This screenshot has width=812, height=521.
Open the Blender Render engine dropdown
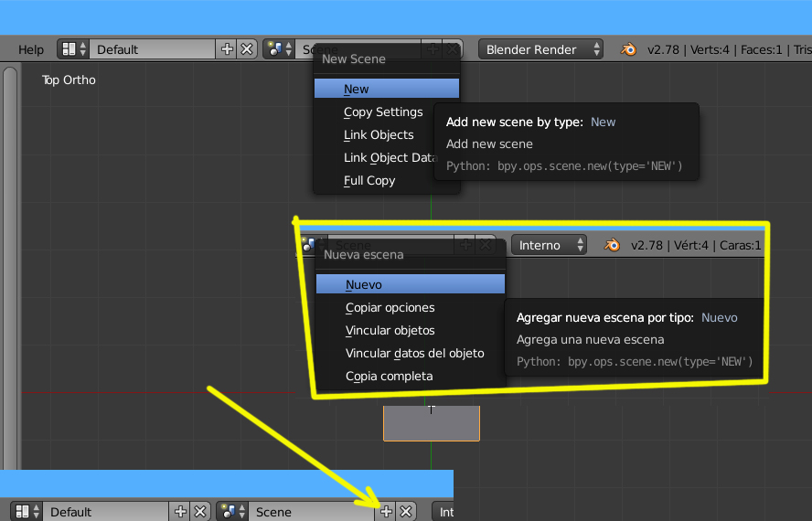point(540,49)
